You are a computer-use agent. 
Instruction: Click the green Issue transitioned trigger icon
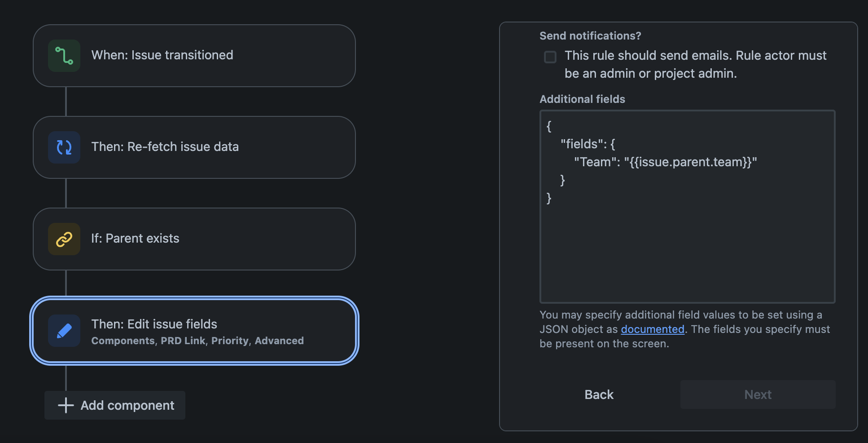(x=64, y=56)
